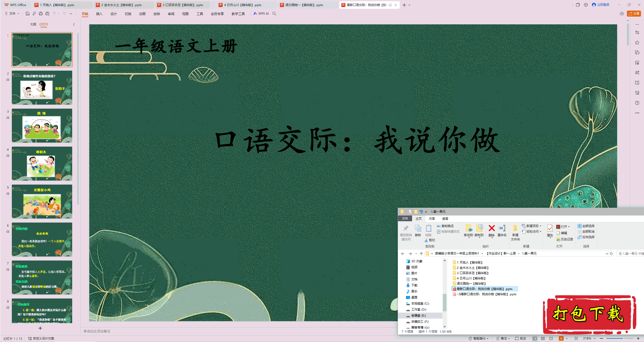
Task: Switch to reading view book icon
Action: pyautogui.click(x=551, y=338)
